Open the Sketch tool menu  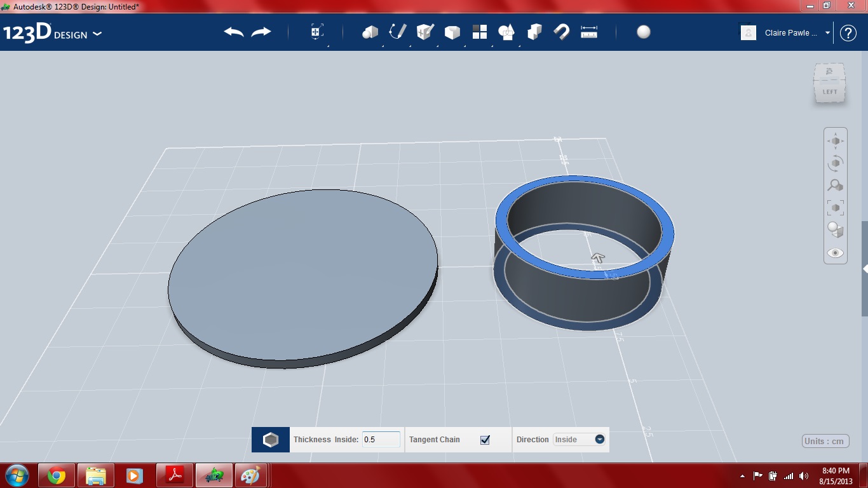398,32
